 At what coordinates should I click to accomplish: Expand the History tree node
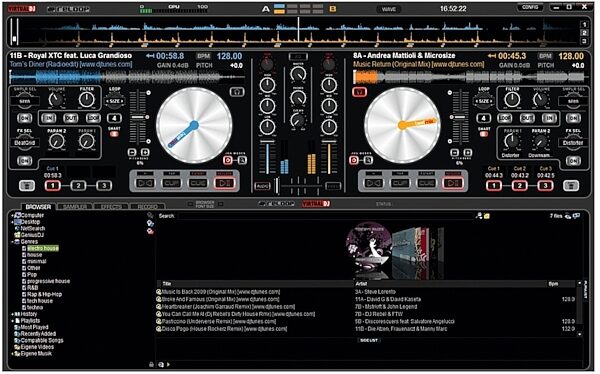12,314
